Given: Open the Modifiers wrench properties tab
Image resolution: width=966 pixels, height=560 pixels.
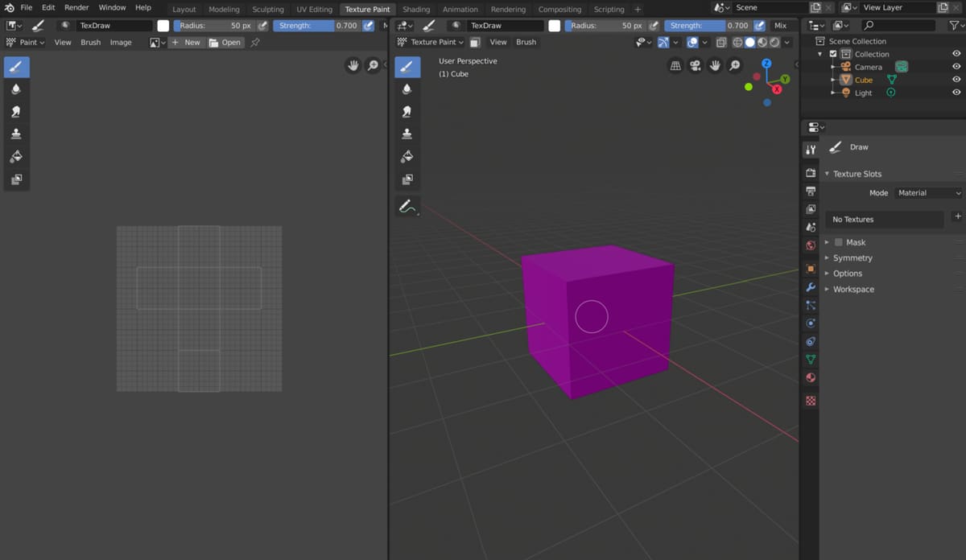Looking at the screenshot, I should point(811,287).
